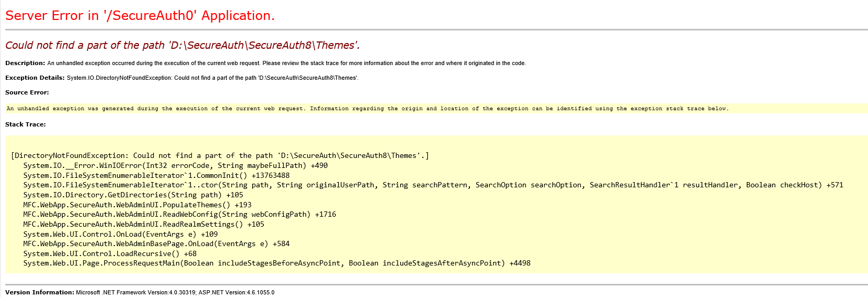This screenshot has width=868, height=297.
Task: Click the 'Control.LoadRecursive() +68' stack line
Action: pos(110,253)
